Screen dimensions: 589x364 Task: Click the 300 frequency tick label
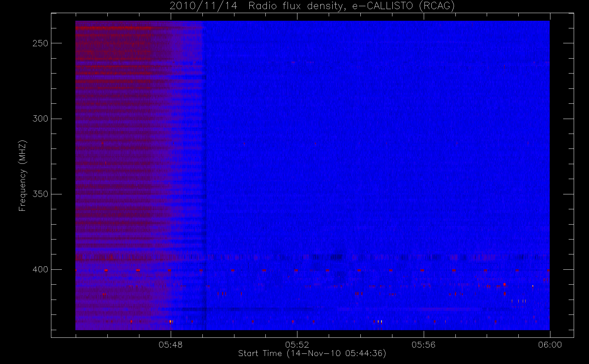coord(40,119)
